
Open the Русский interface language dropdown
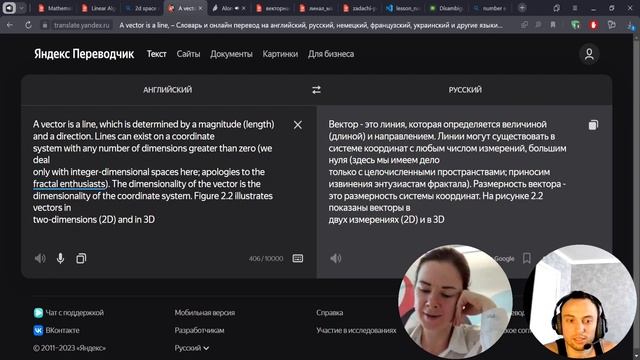click(191, 348)
